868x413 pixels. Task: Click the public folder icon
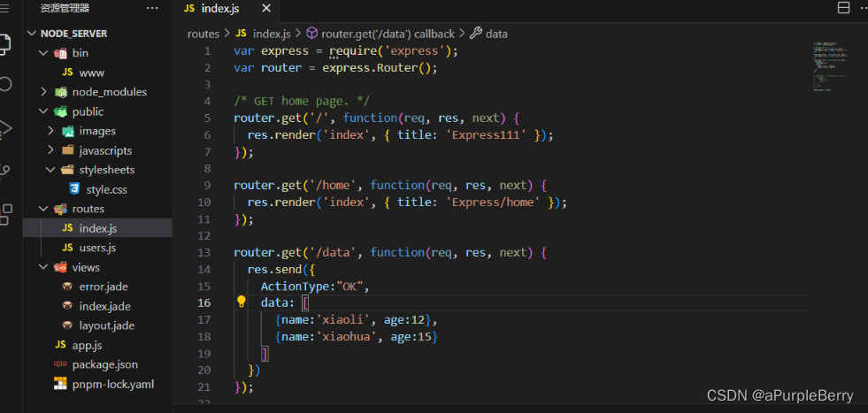(x=60, y=111)
